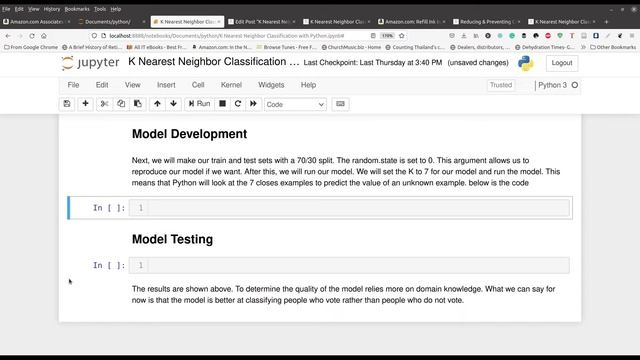This screenshot has height=360, width=640.
Task: Select the Model Development heading cell
Action: (189, 134)
